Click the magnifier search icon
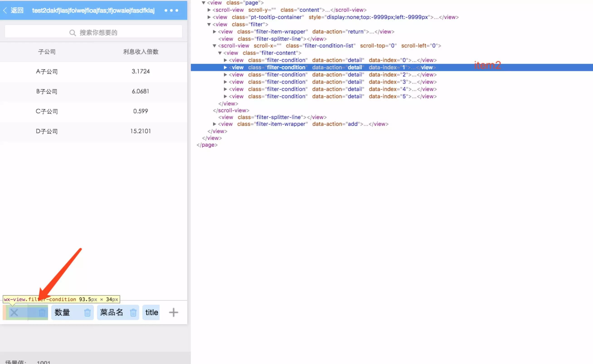This screenshot has height=364, width=593. [72, 33]
